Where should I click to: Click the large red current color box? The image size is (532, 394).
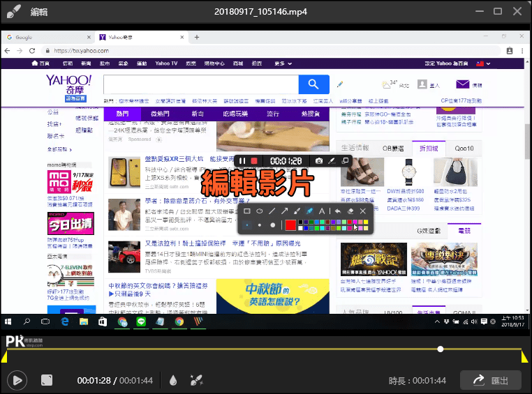pyautogui.click(x=290, y=225)
